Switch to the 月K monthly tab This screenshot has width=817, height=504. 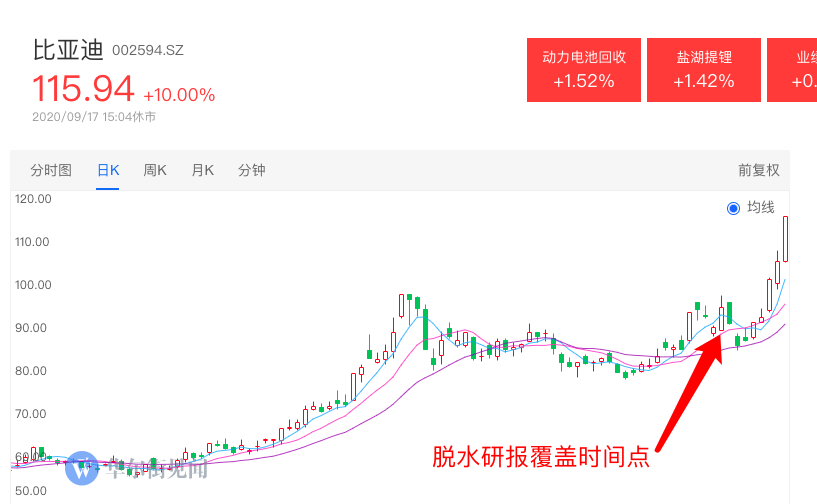[203, 170]
